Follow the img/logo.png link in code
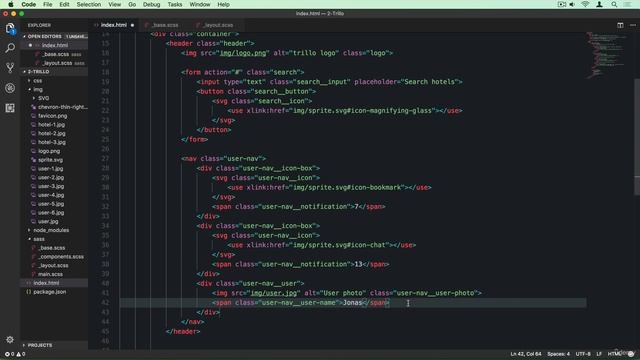The height and width of the screenshot is (360, 640). (x=243, y=53)
